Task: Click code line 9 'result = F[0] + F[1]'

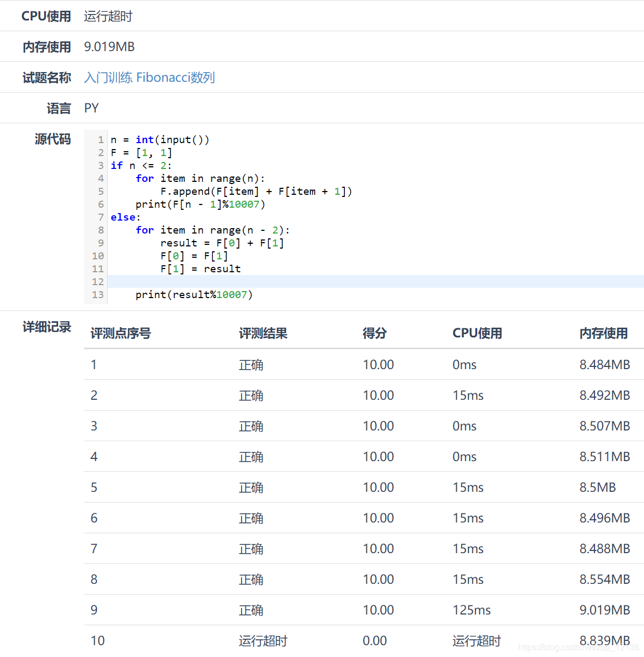Action: (x=222, y=243)
